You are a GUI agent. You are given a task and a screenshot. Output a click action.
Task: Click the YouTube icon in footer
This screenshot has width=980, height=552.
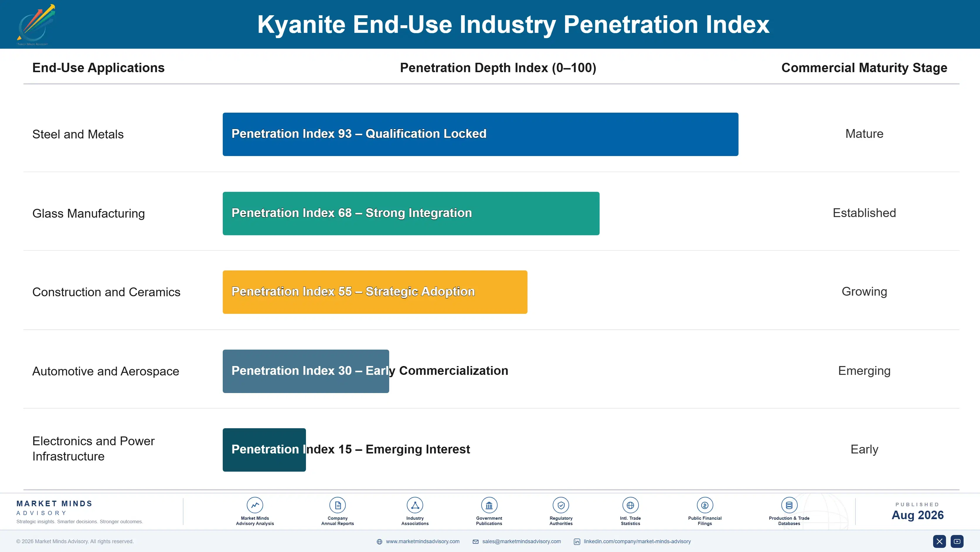[x=957, y=541]
